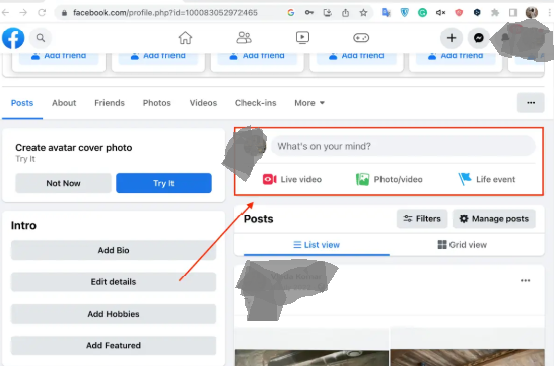Click the Facebook logo

tap(13, 38)
